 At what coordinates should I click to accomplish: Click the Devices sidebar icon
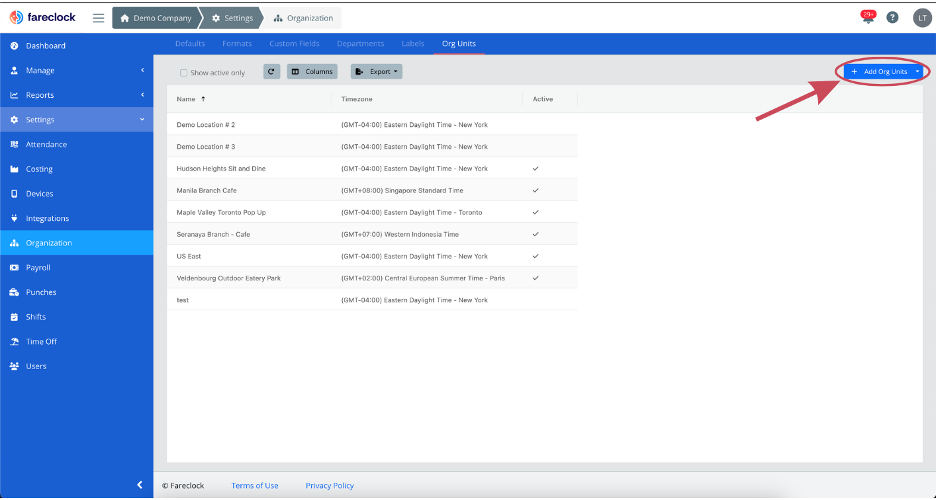(x=14, y=194)
